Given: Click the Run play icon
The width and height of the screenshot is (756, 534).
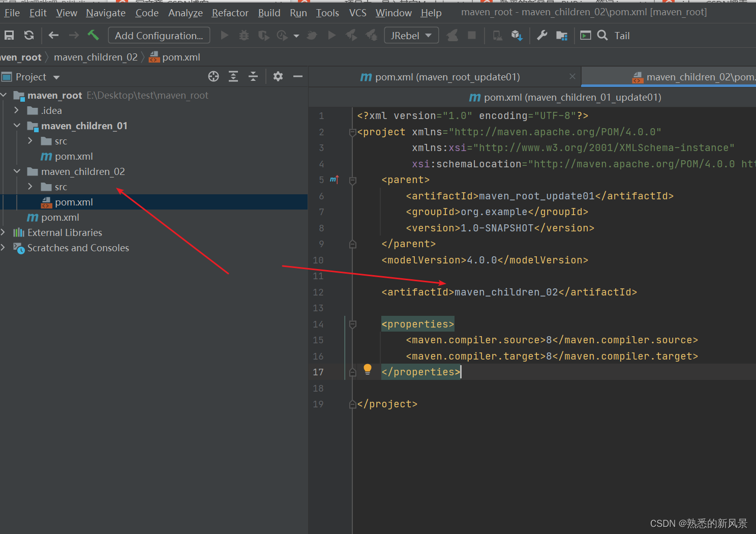Looking at the screenshot, I should (224, 35).
